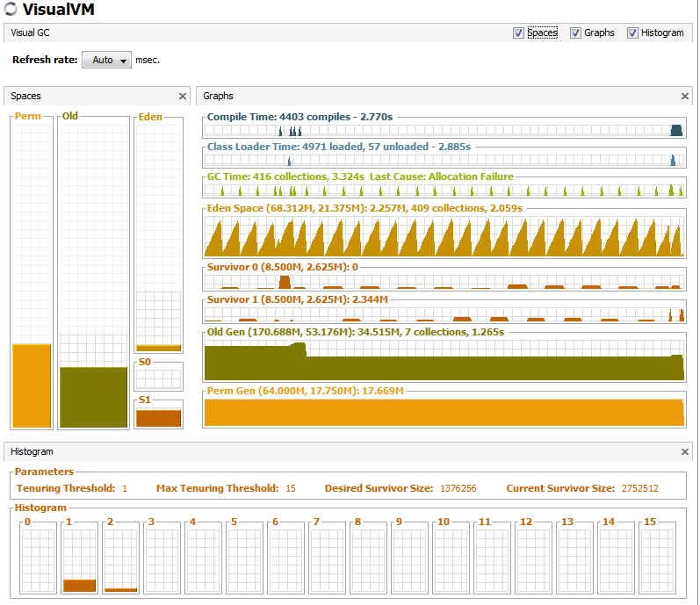The height and width of the screenshot is (605, 700).
Task: Toggle the Spaces checkbox
Action: [518, 33]
